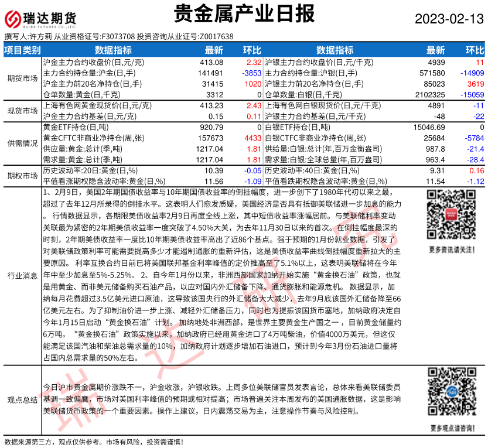Select the 413.08 gold closing price value
Screen dimensions: 488x448
(211, 62)
